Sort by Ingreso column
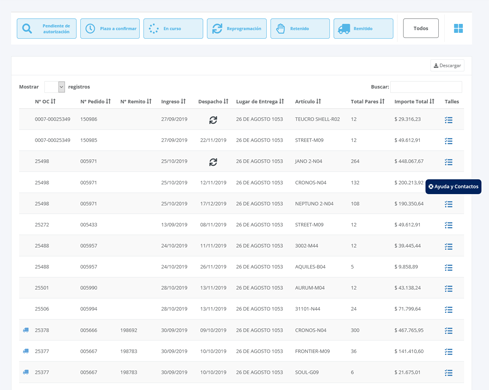489x390 pixels. 173,101
